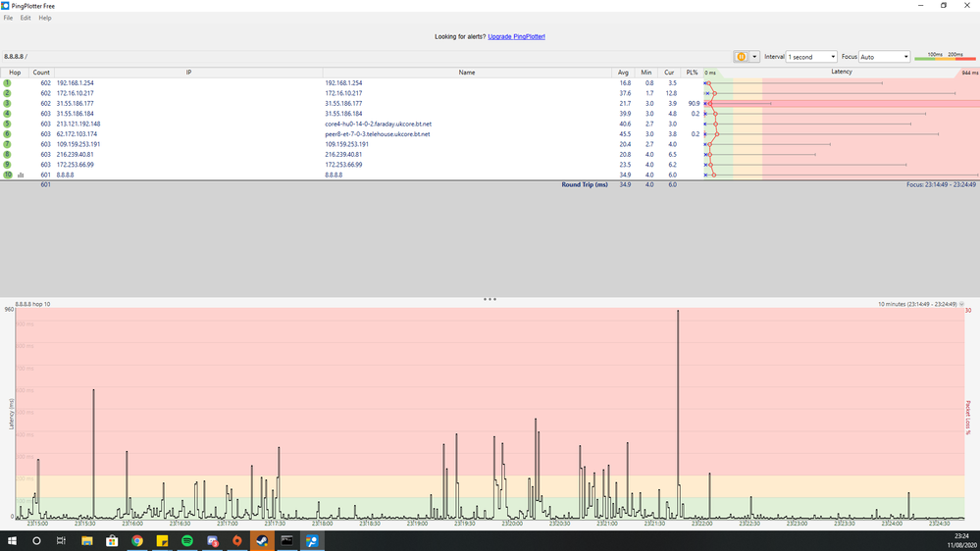The width and height of the screenshot is (980, 551).
Task: Open the Help menu
Action: [45, 18]
